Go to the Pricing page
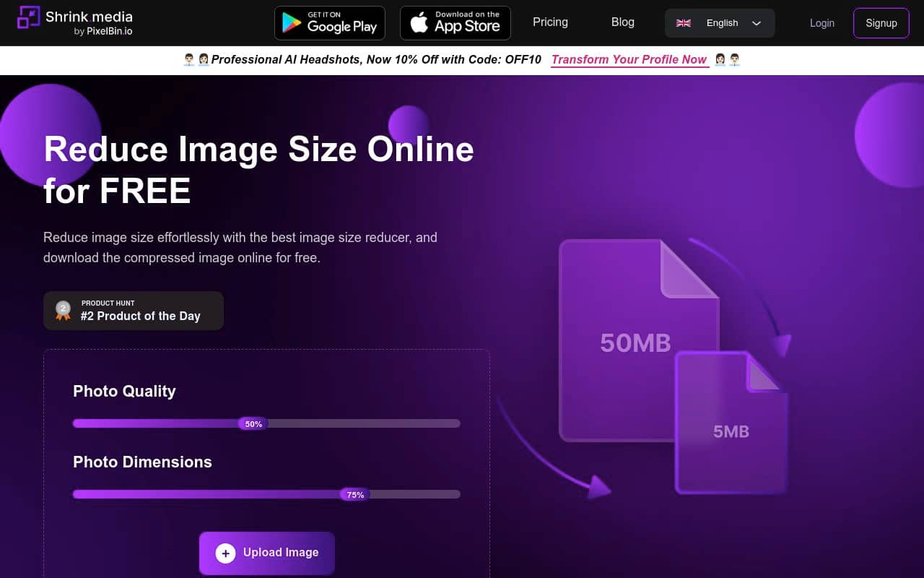The height and width of the screenshot is (578, 924). coord(550,22)
